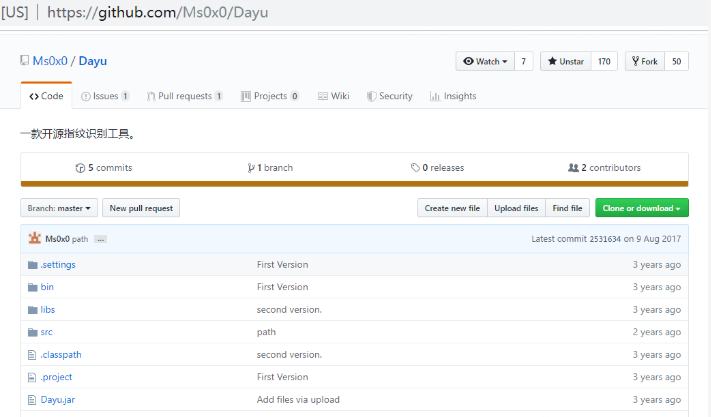This screenshot has width=711, height=417.
Task: Click Create new file button
Action: 452,208
